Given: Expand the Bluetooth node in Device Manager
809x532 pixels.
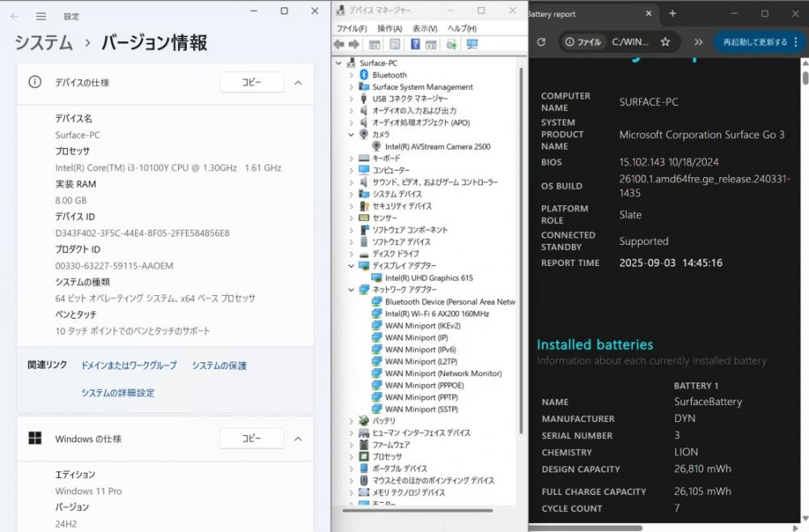Looking at the screenshot, I should click(351, 74).
